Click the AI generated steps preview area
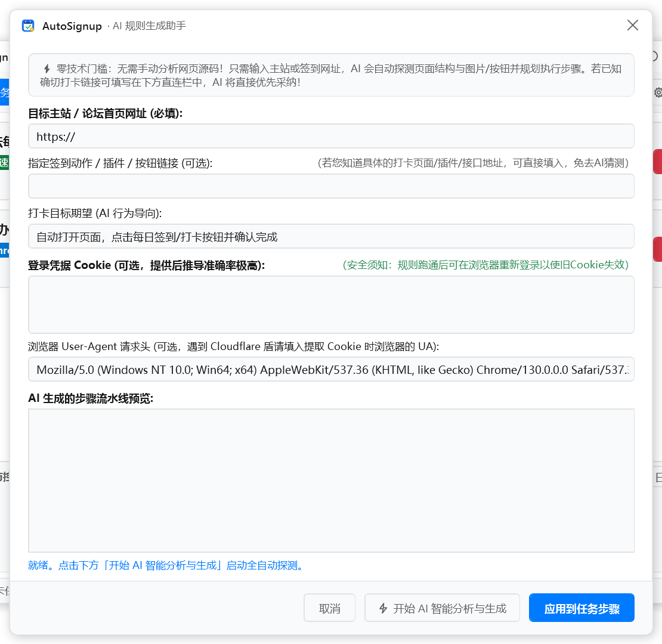Image resolution: width=662 pixels, height=644 pixels. (x=331, y=480)
